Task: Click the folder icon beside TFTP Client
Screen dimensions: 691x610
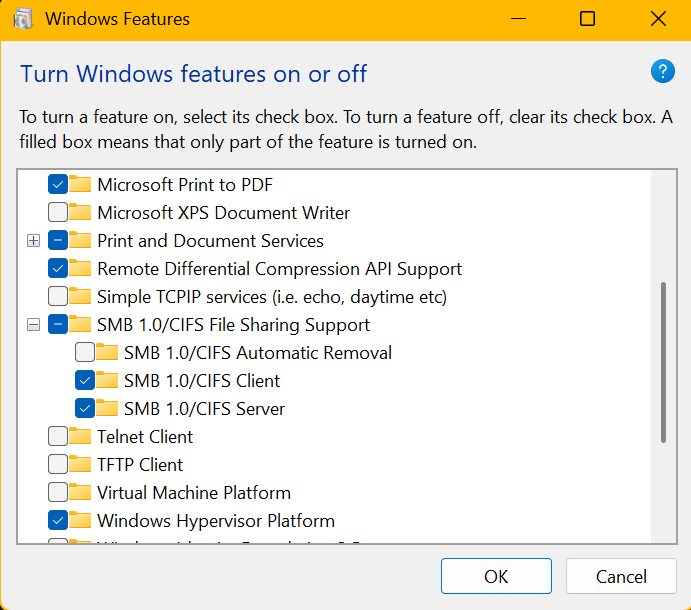Action: tap(80, 464)
